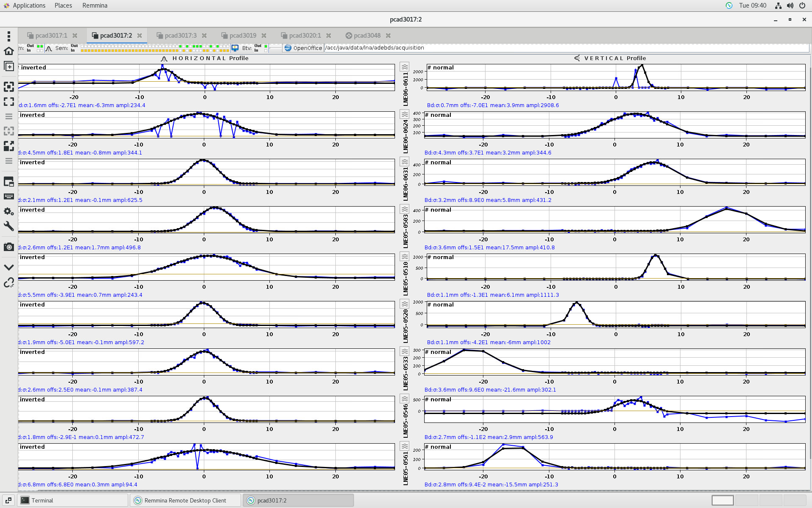The image size is (812, 508).
Task: Open the wrench tools icon
Action: click(x=8, y=226)
